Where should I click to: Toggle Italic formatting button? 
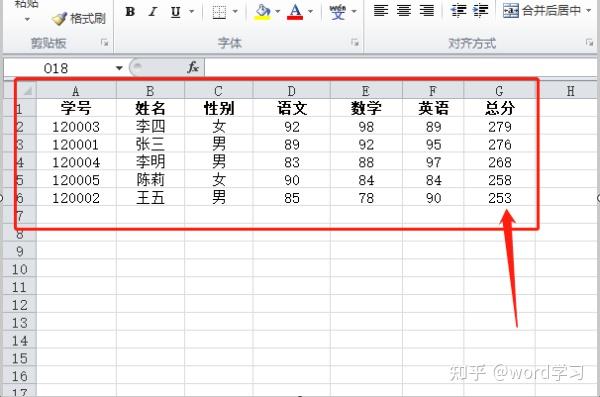(153, 12)
